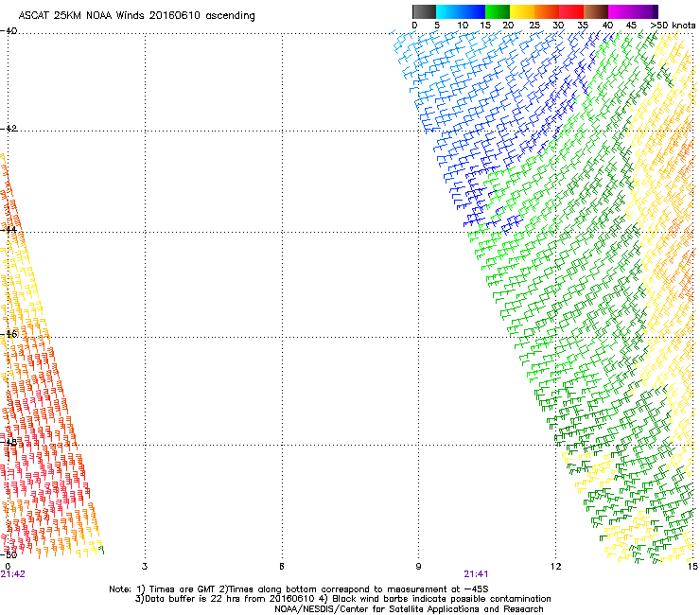The height and width of the screenshot is (615, 700).
Task: Click the NOAA/NESDIS Center for Satellite Applications credit
Action: (x=409, y=609)
